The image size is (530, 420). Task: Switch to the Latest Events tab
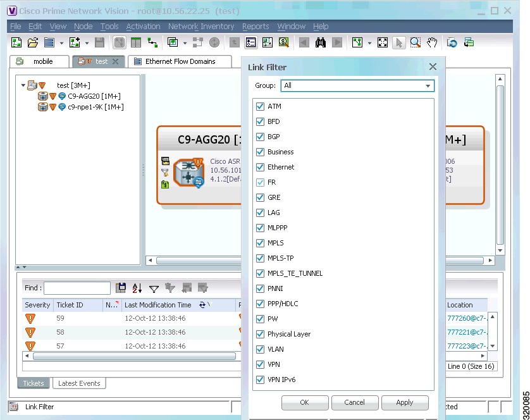[x=79, y=383]
